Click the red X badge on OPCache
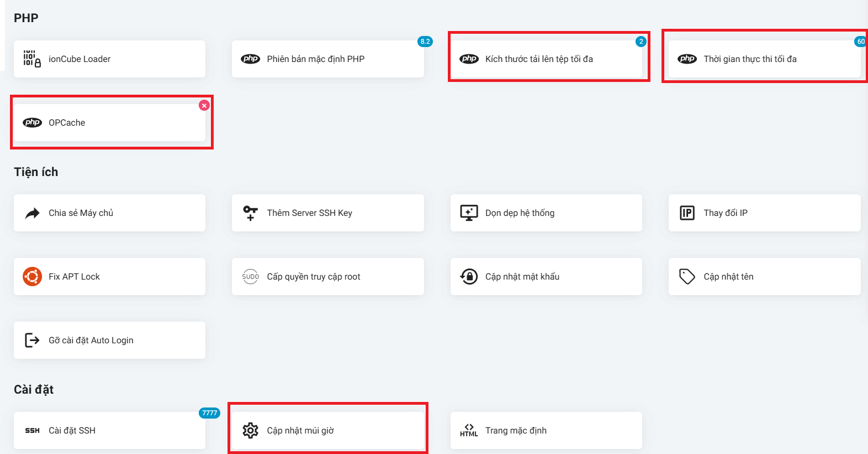Screen dimensions: 868x454 point(204,105)
